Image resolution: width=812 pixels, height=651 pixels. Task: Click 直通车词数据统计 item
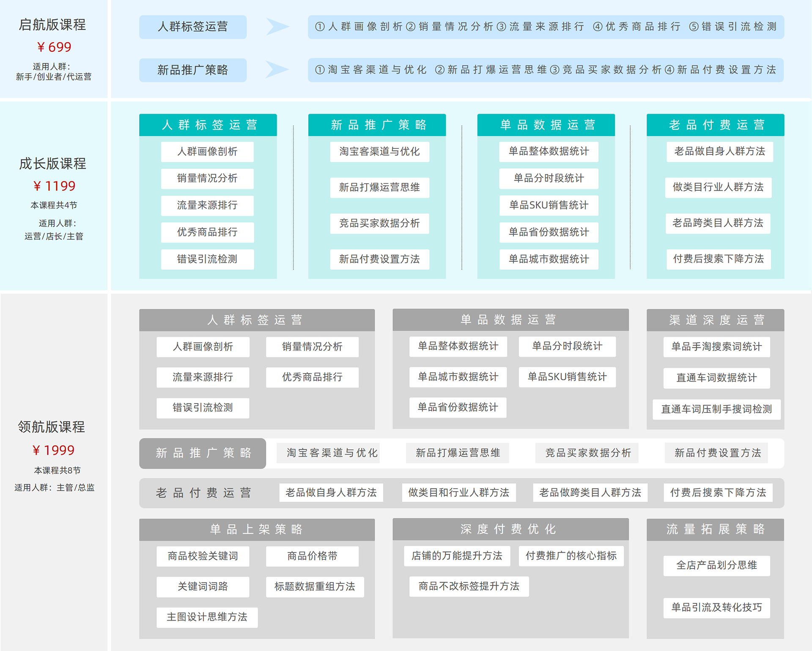[716, 378]
